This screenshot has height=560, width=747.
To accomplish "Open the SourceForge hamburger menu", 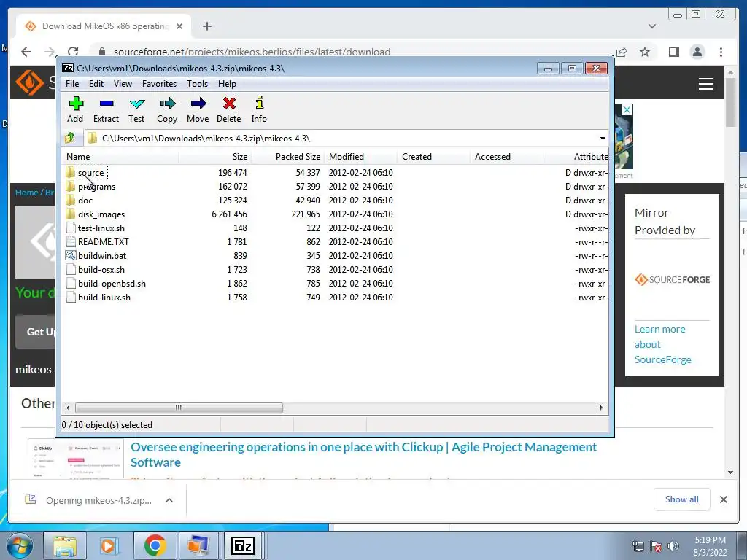I will (x=706, y=84).
